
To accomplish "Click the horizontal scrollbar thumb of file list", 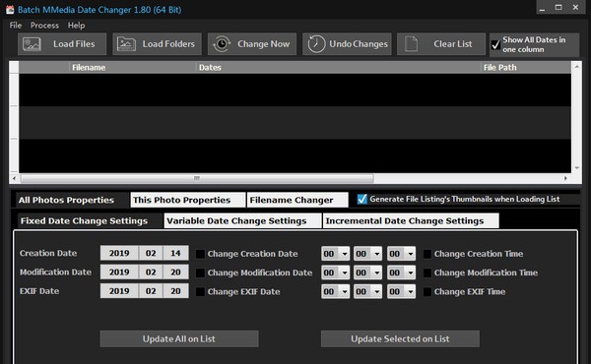I will coord(197,178).
